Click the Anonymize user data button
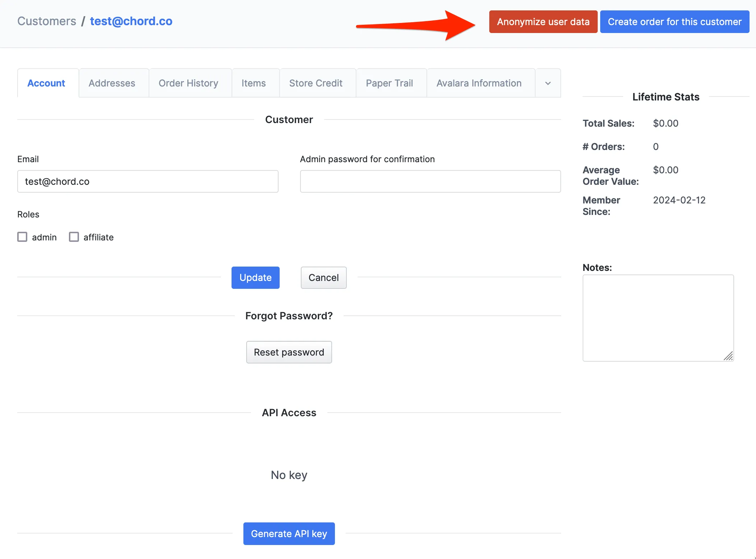 point(543,22)
